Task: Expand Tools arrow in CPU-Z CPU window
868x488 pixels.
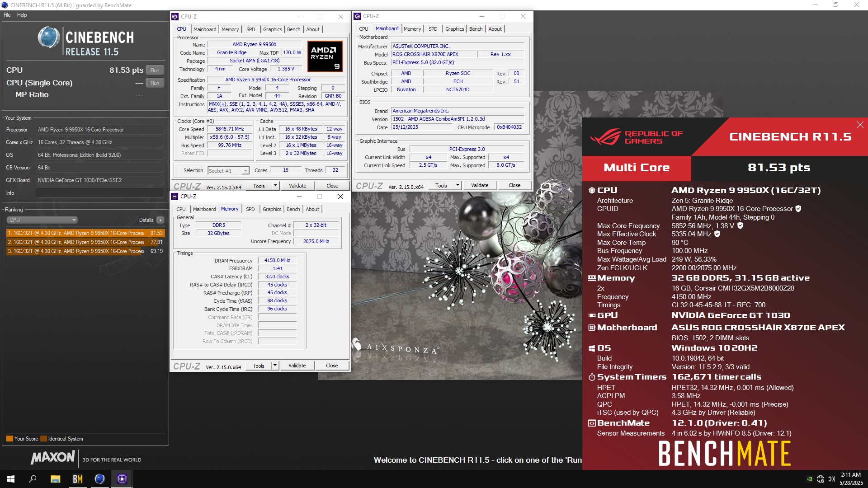Action: click(275, 186)
